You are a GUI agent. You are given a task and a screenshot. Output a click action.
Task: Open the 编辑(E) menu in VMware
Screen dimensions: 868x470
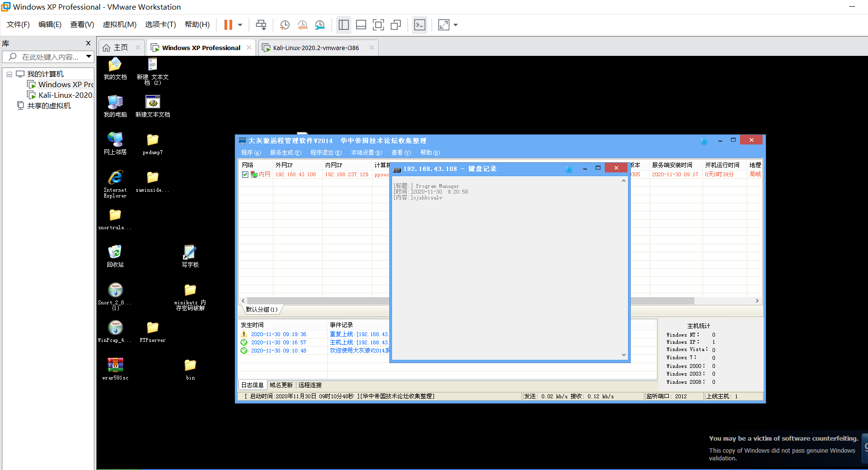point(50,25)
